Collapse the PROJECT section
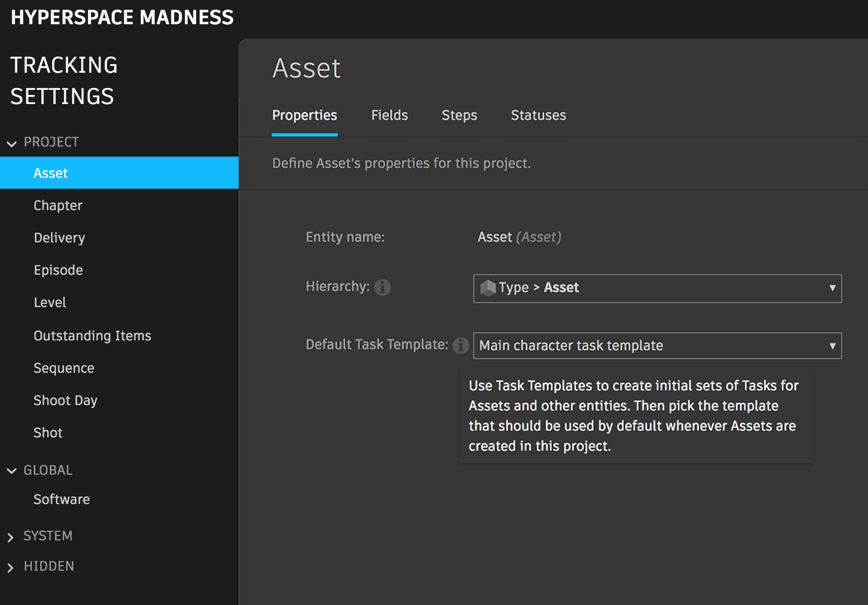Image resolution: width=868 pixels, height=605 pixels. tap(11, 143)
